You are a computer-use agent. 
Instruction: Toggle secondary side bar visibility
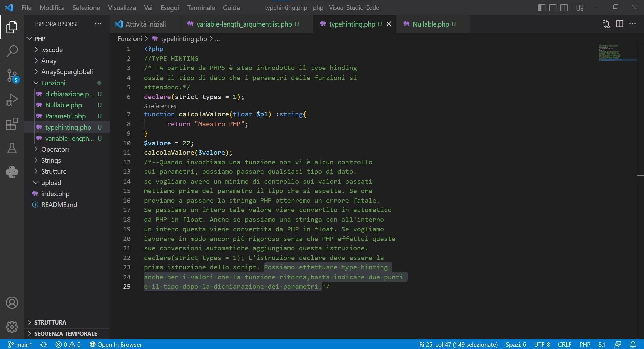coord(564,7)
